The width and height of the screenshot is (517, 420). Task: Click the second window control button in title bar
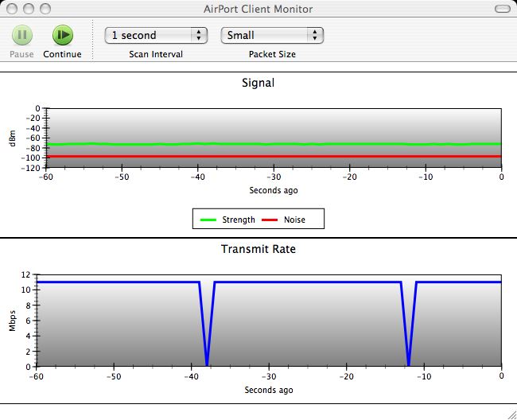point(29,9)
